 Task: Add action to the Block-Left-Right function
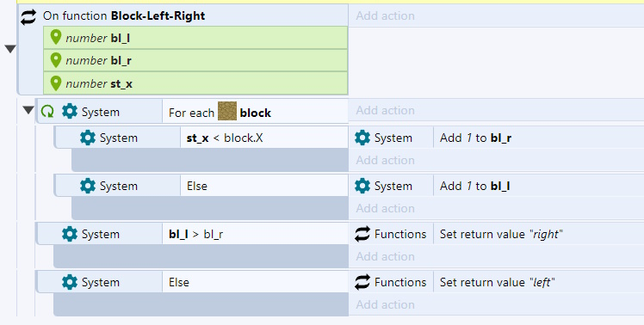pos(385,15)
